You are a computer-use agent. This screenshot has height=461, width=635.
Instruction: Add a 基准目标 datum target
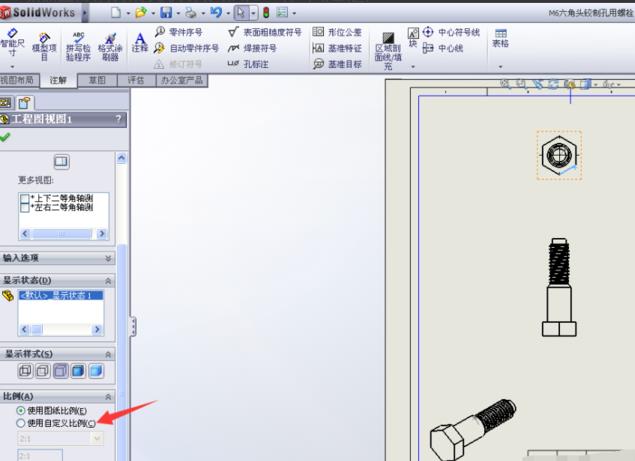click(x=337, y=64)
